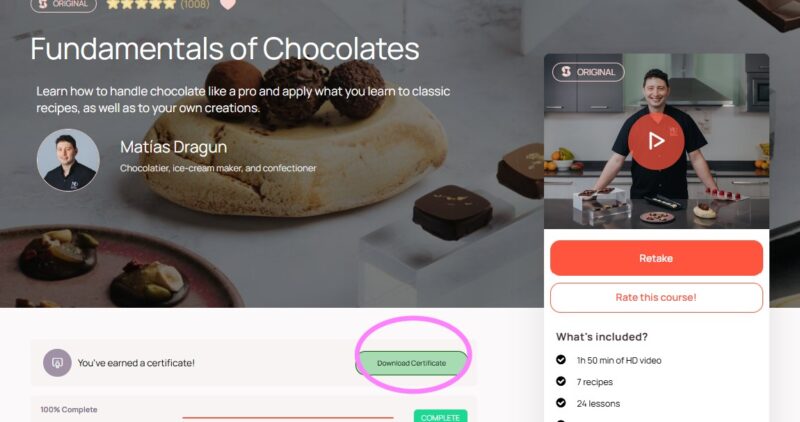Download the course certificate
Image resolution: width=800 pixels, height=422 pixels.
pos(411,363)
